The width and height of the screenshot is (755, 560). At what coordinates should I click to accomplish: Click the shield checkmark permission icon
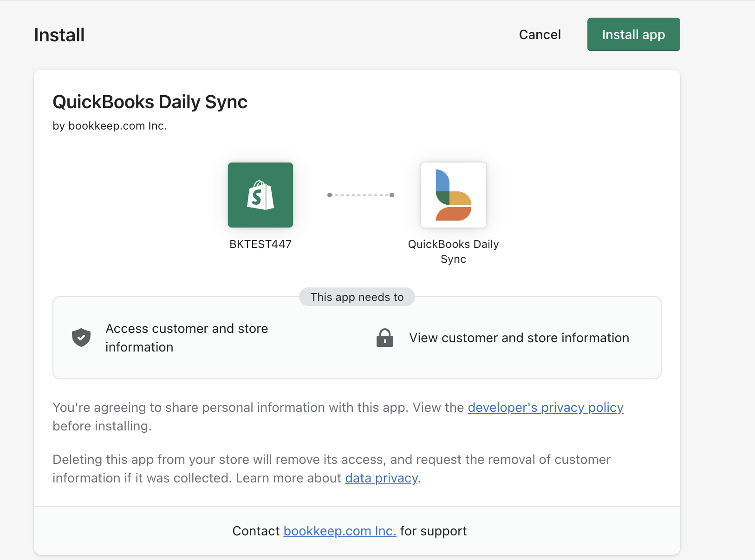click(81, 338)
